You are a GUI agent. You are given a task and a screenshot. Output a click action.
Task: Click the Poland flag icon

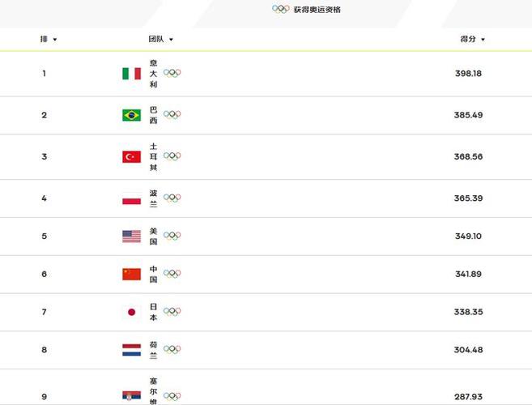132,198
